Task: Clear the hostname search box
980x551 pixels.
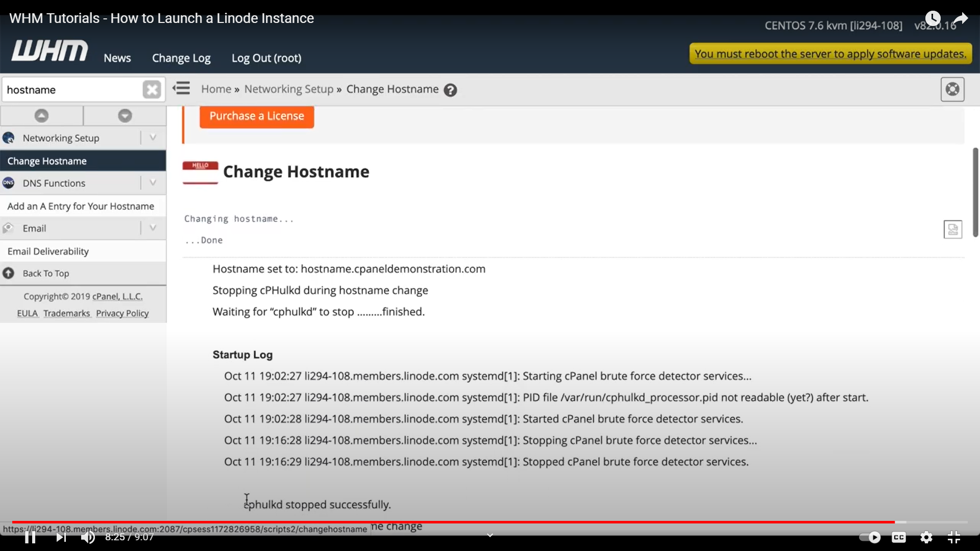Action: (152, 90)
